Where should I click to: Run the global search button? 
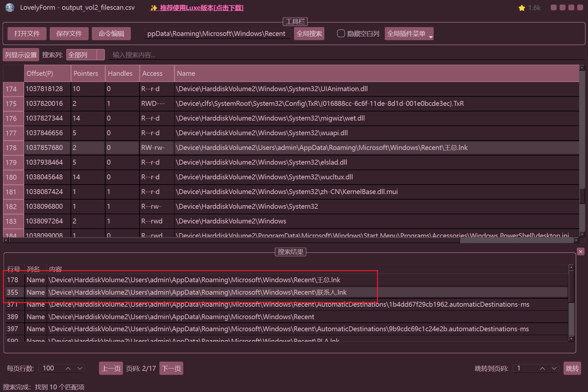click(309, 34)
